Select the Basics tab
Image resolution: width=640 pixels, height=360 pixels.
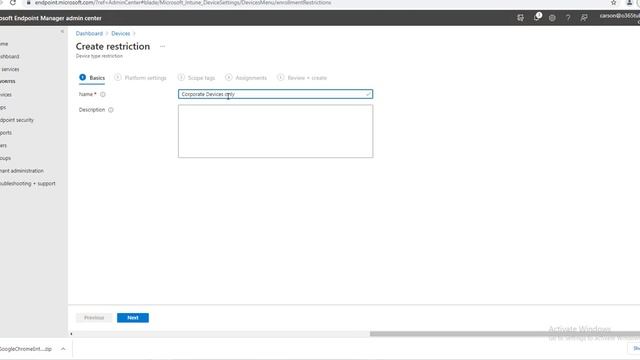point(92,78)
